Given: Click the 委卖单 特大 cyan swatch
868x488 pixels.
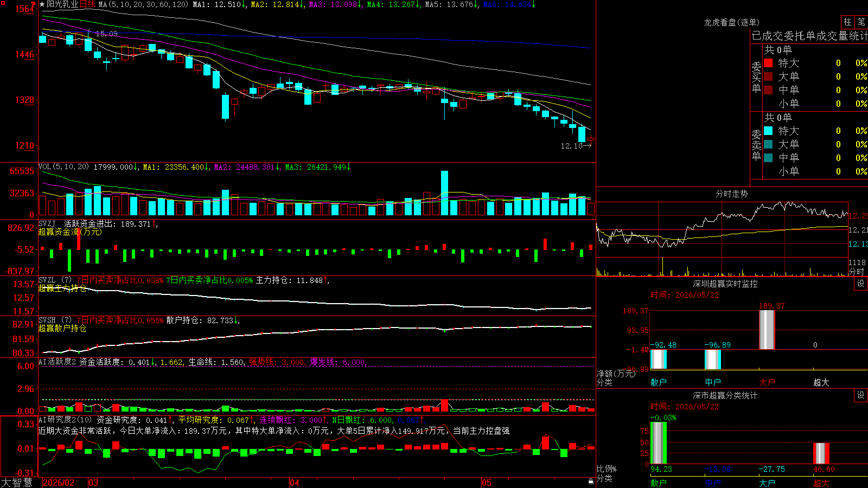Looking at the screenshot, I should click(x=768, y=131).
